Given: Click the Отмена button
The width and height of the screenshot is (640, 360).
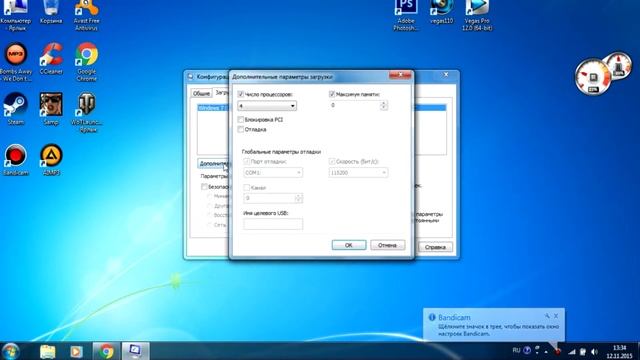Looking at the screenshot, I should 387,245.
